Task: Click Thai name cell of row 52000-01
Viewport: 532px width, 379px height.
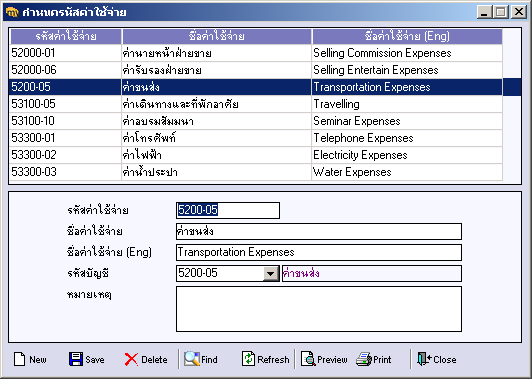Action: [217, 53]
